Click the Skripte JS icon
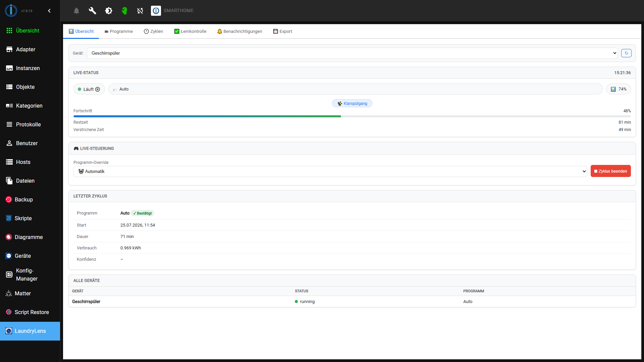The width and height of the screenshot is (644, 362). click(9, 218)
